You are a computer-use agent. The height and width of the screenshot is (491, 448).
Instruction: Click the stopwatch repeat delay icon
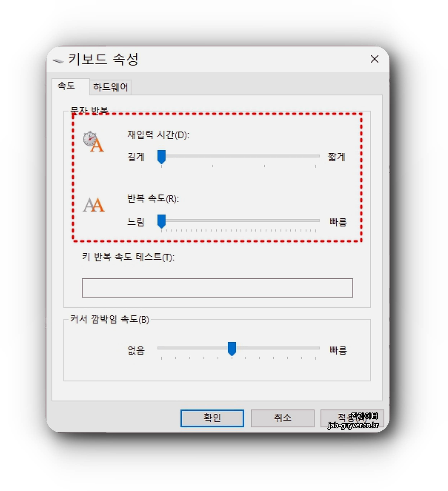point(93,141)
